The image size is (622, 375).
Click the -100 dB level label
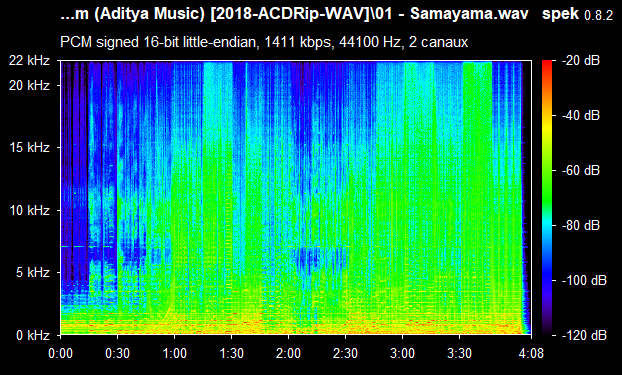point(584,281)
